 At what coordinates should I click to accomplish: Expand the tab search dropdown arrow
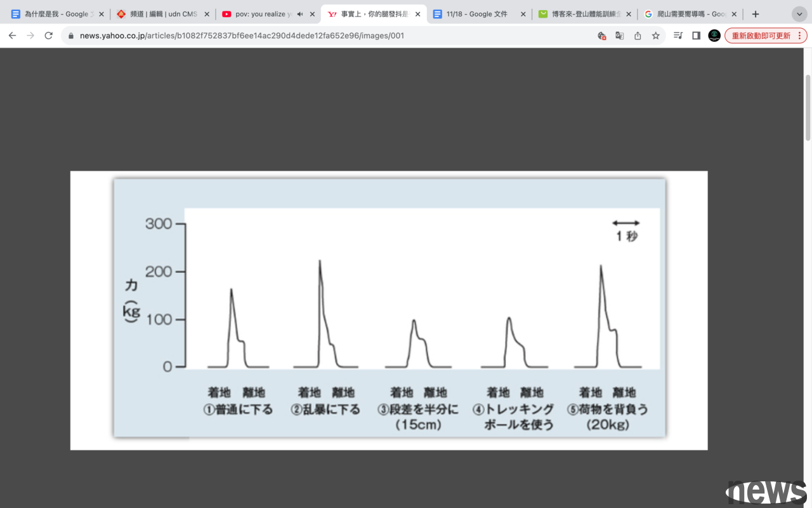(x=799, y=14)
